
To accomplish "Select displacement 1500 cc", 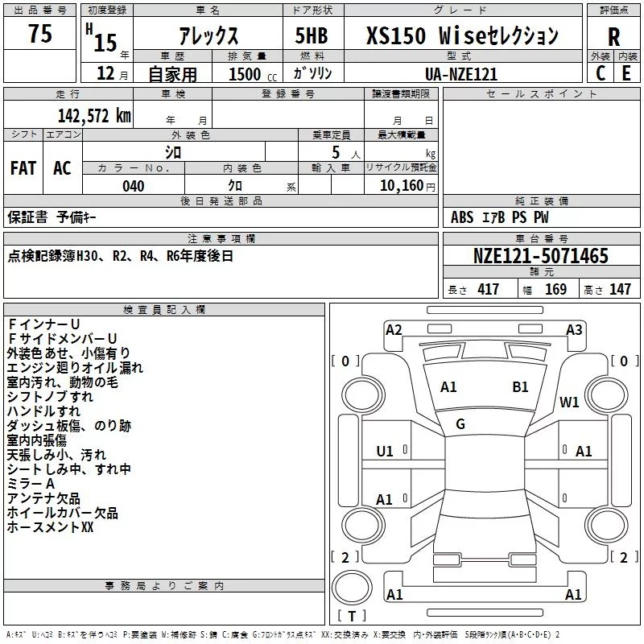I will (x=253, y=74).
